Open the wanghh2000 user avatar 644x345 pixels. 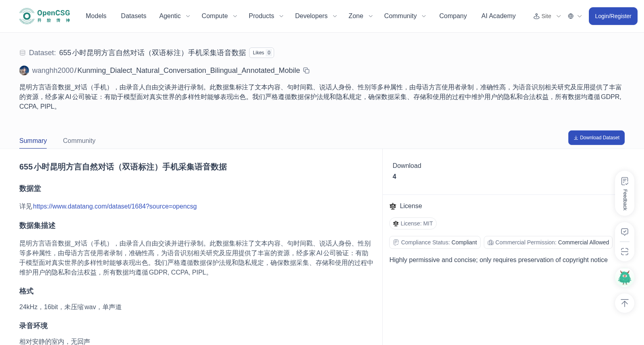(24, 70)
